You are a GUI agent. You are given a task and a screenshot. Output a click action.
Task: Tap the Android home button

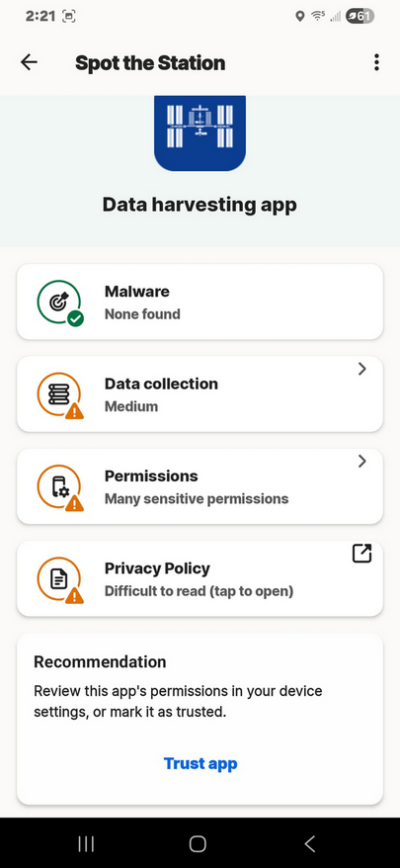[x=198, y=843]
